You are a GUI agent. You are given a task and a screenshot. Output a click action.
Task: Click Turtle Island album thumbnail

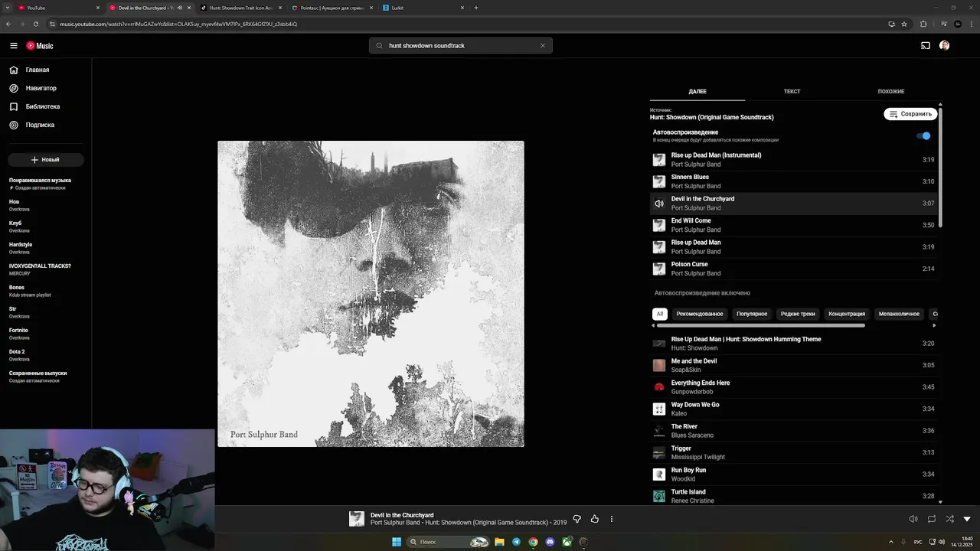(x=659, y=496)
